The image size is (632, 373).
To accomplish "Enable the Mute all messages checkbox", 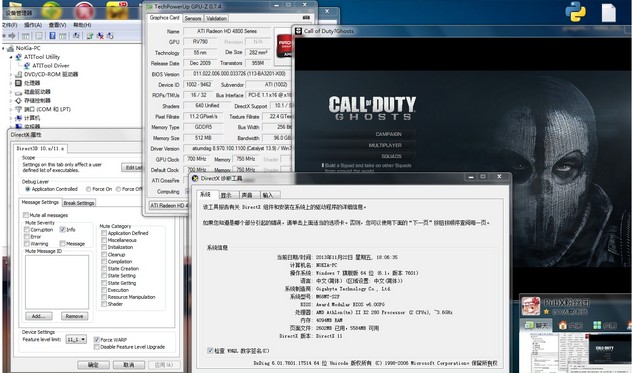I will (26, 215).
